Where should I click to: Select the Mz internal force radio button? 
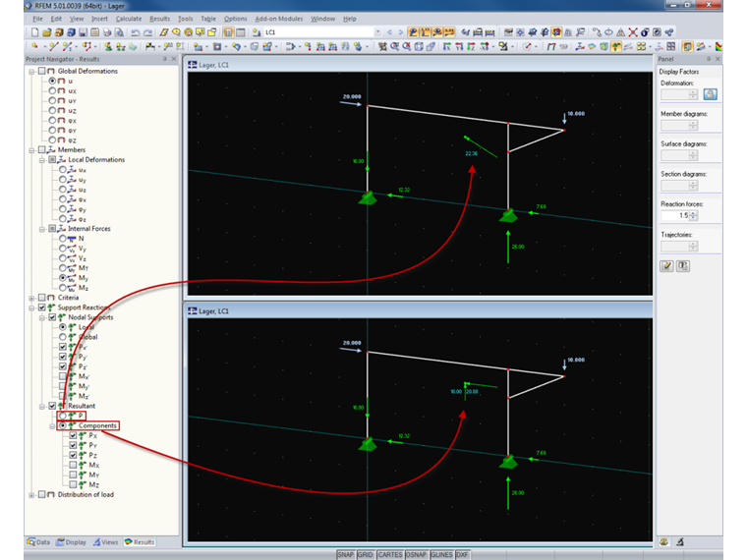(63, 288)
